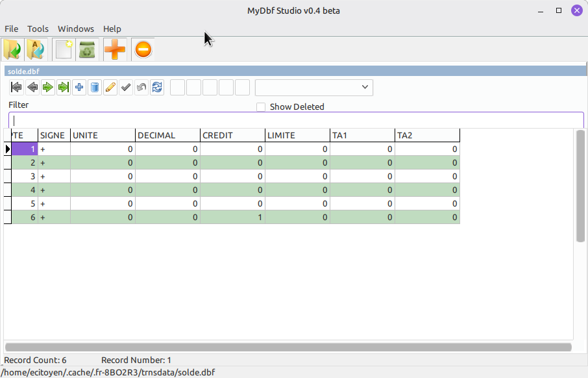588x378 pixels.
Task: Click the DECIMAL column header
Action: point(167,136)
